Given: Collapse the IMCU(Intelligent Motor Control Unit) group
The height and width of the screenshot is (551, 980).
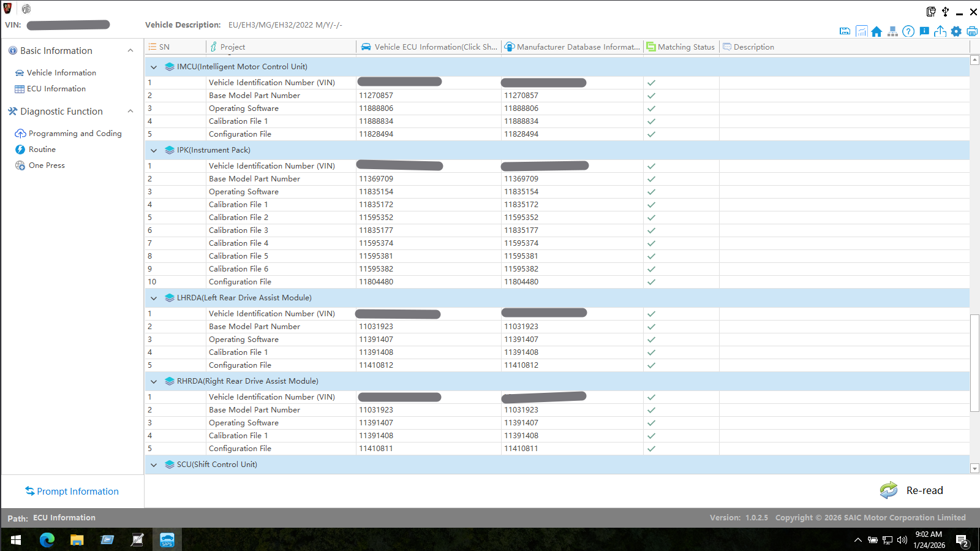Looking at the screenshot, I should 154,67.
